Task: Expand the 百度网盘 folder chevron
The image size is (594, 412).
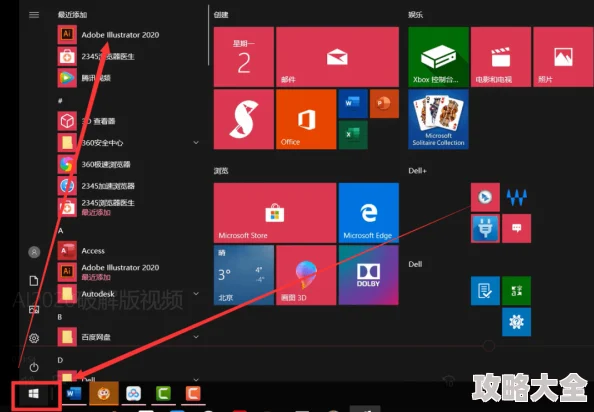Action: (196, 337)
